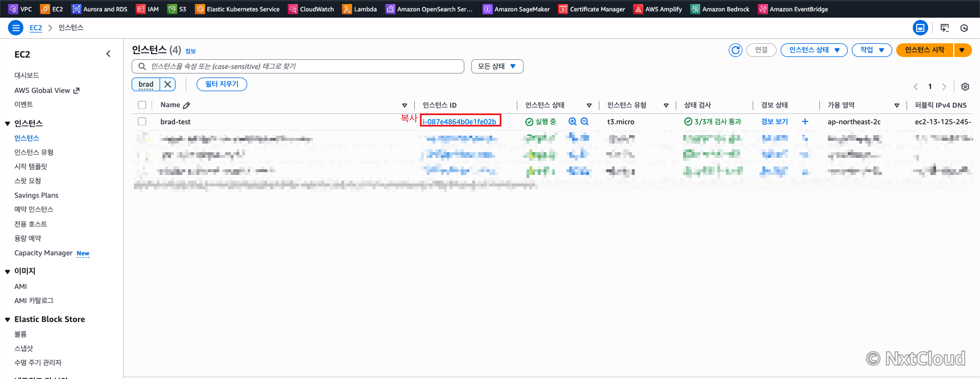Open AMI 카탈로그 in the sidebar
This screenshot has height=379, width=980.
point(34,300)
